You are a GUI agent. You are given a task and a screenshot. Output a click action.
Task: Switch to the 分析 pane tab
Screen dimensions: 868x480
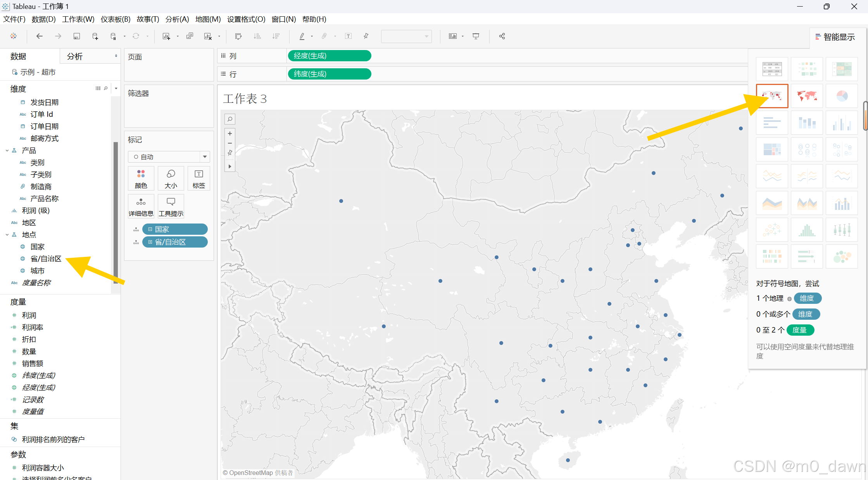tap(75, 56)
